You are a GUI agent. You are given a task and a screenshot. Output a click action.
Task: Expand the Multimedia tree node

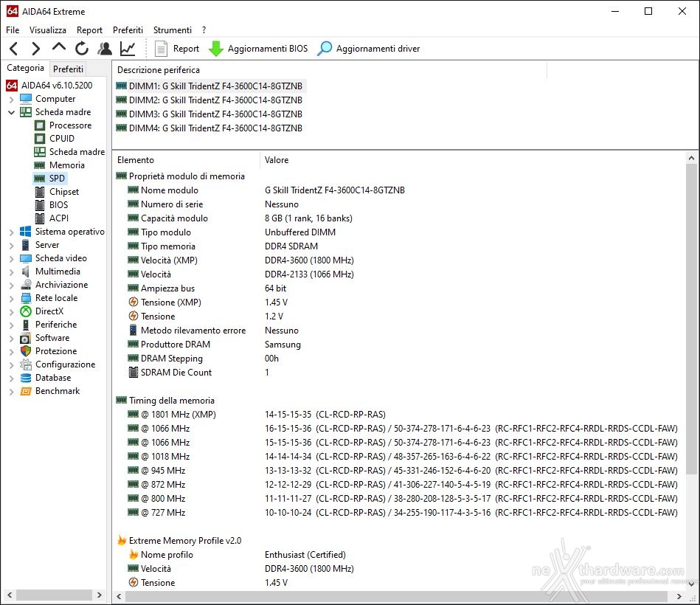tap(12, 272)
